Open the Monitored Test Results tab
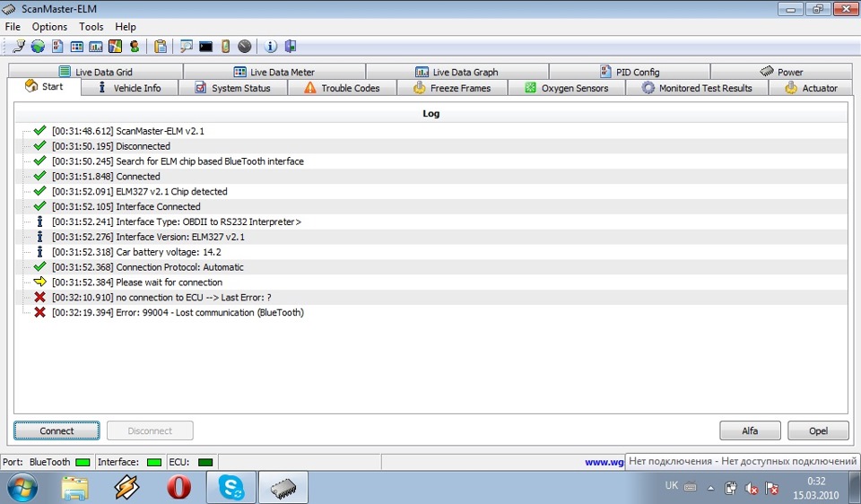Image resolution: width=861 pixels, height=504 pixels. pyautogui.click(x=697, y=88)
